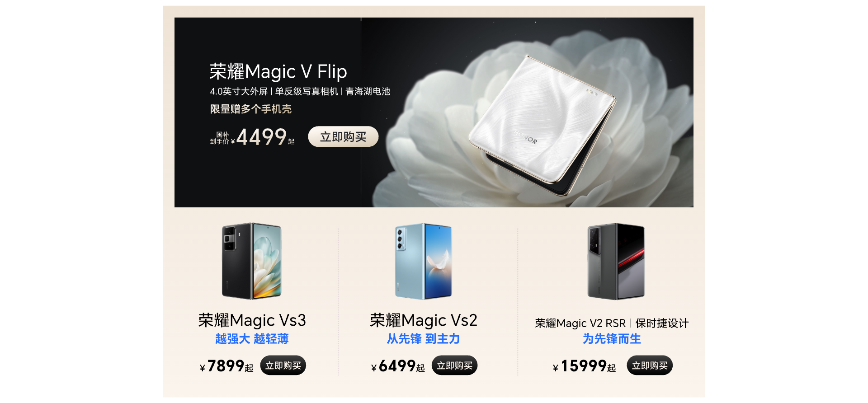
Task: Click 立即购买 button for Magic V2 RSR
Action: [x=650, y=366]
